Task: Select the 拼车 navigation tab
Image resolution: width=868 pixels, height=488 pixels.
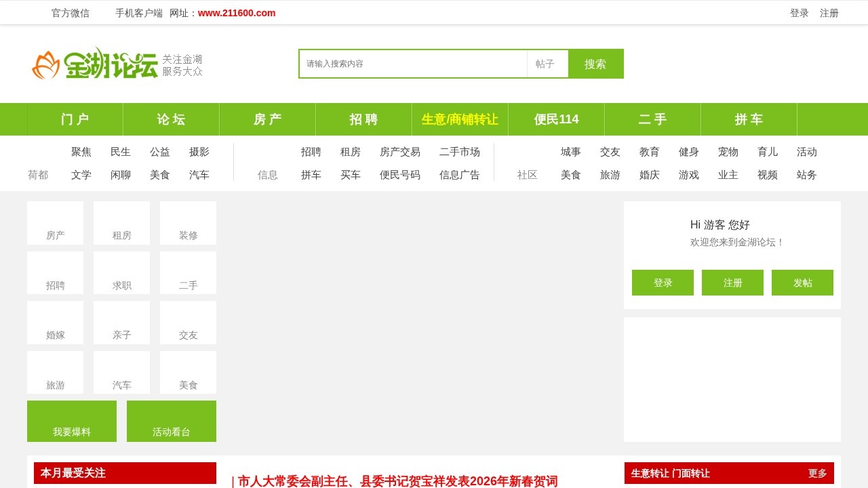Action: (x=749, y=119)
